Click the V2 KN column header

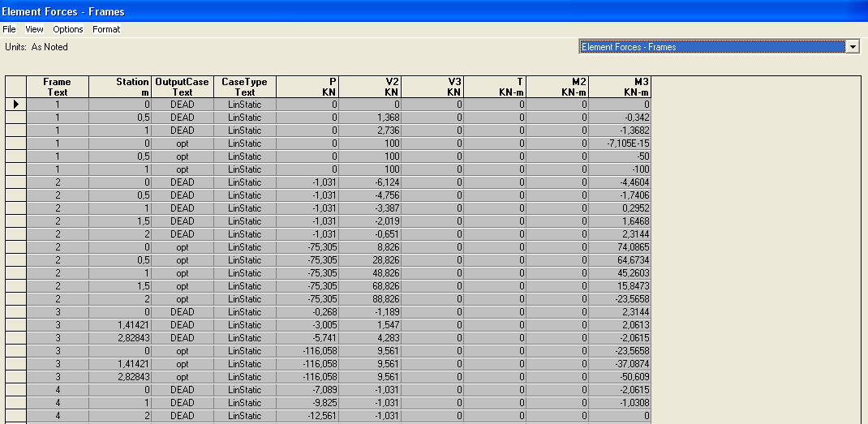pyautogui.click(x=371, y=87)
